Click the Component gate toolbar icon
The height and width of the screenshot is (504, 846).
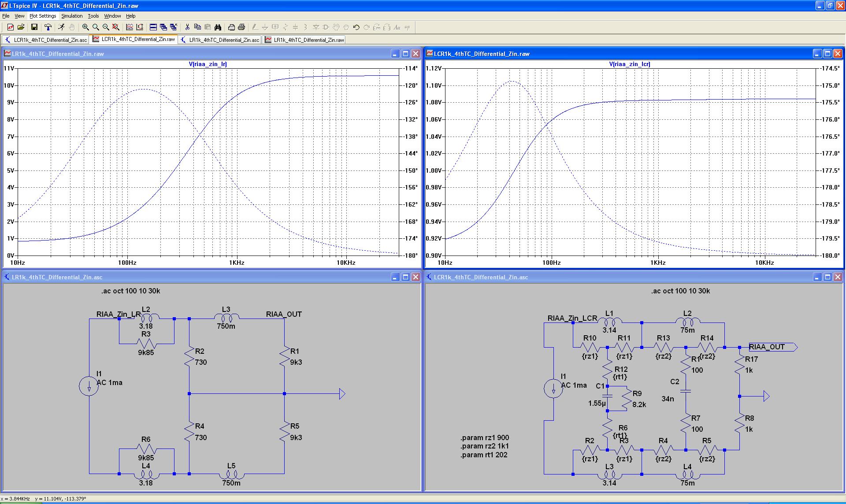[326, 27]
